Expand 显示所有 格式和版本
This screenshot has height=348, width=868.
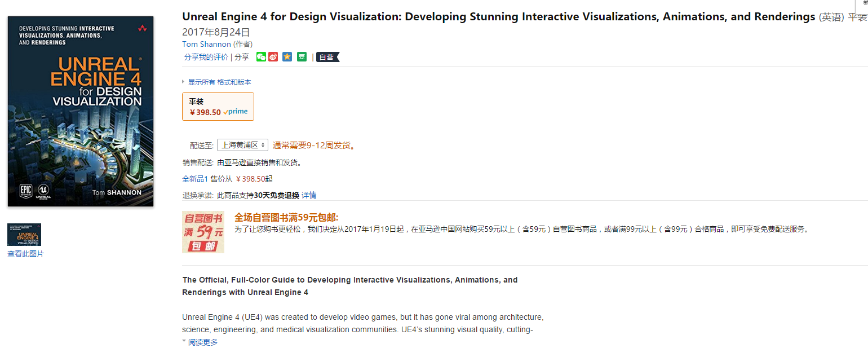pyautogui.click(x=219, y=82)
